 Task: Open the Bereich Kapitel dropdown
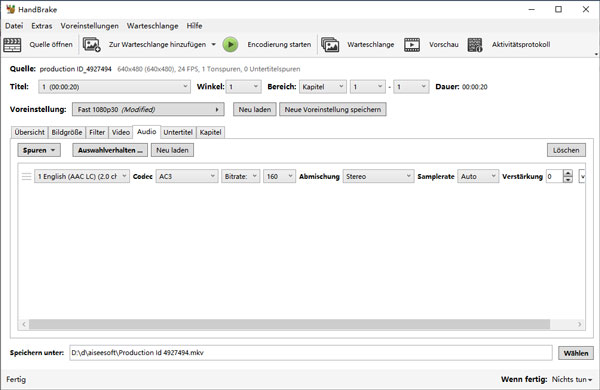(x=323, y=87)
